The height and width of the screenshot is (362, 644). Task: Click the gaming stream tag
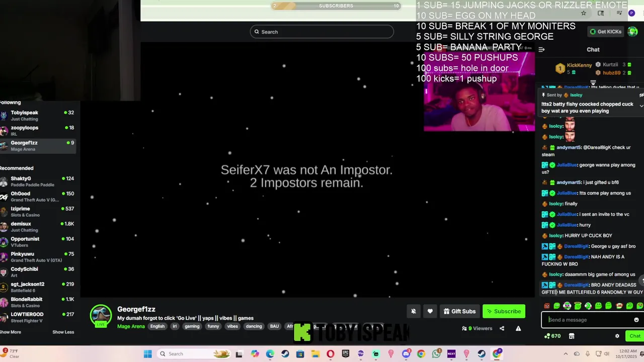point(192,326)
